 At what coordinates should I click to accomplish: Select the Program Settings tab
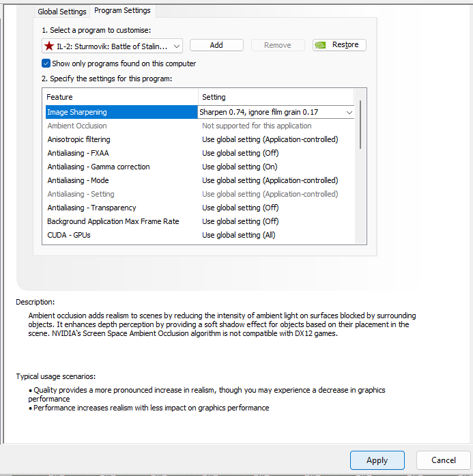pos(122,11)
